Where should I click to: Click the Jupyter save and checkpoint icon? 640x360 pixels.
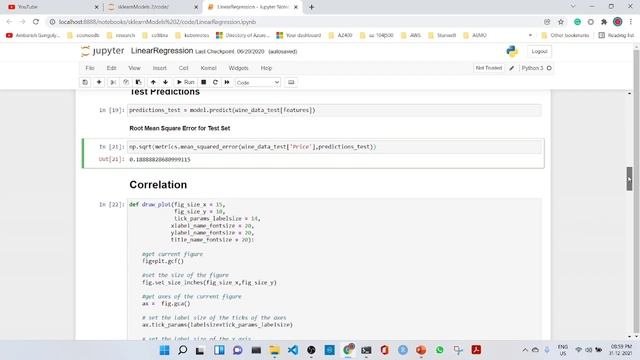[x=85, y=82]
